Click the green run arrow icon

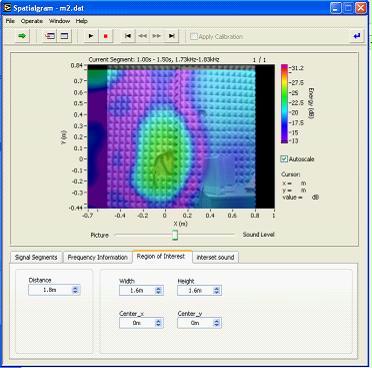(x=22, y=36)
